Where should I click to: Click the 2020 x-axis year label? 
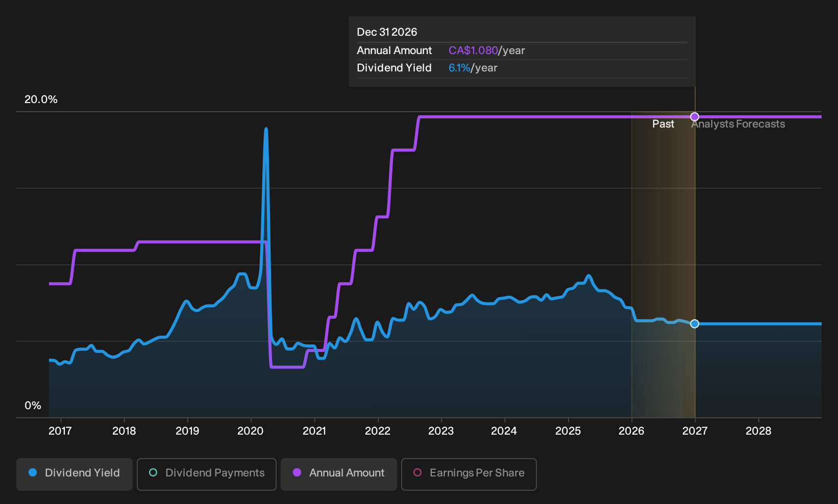(x=251, y=431)
